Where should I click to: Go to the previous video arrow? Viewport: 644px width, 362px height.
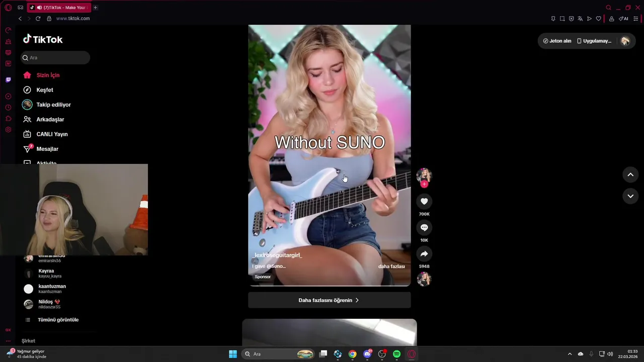click(x=630, y=174)
